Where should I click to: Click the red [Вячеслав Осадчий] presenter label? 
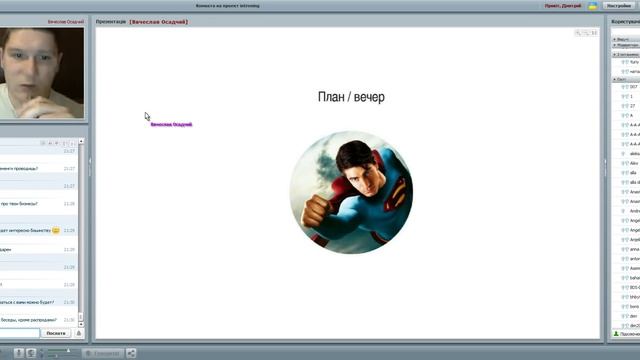159,22
